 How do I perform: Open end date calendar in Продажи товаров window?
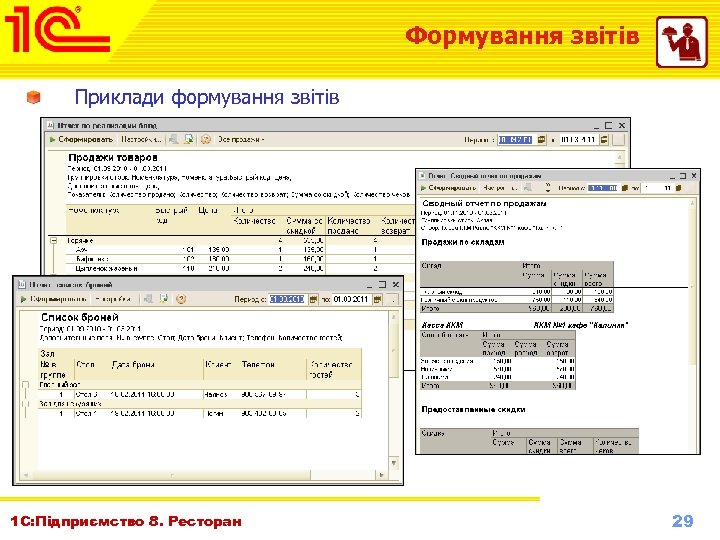[604, 140]
